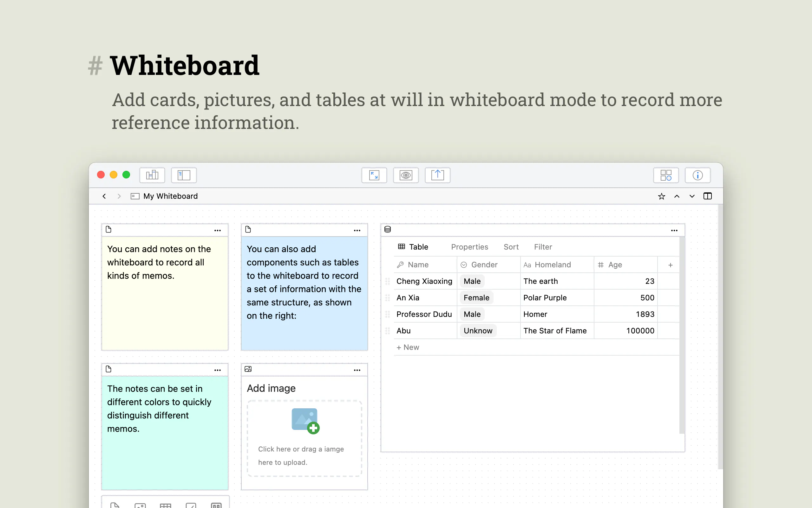Click the Name column header

point(425,265)
